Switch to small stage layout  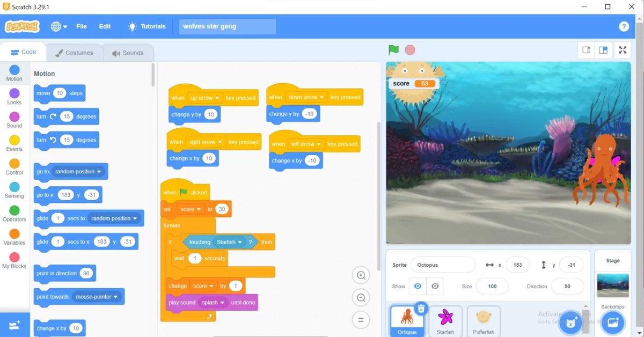[x=587, y=50]
